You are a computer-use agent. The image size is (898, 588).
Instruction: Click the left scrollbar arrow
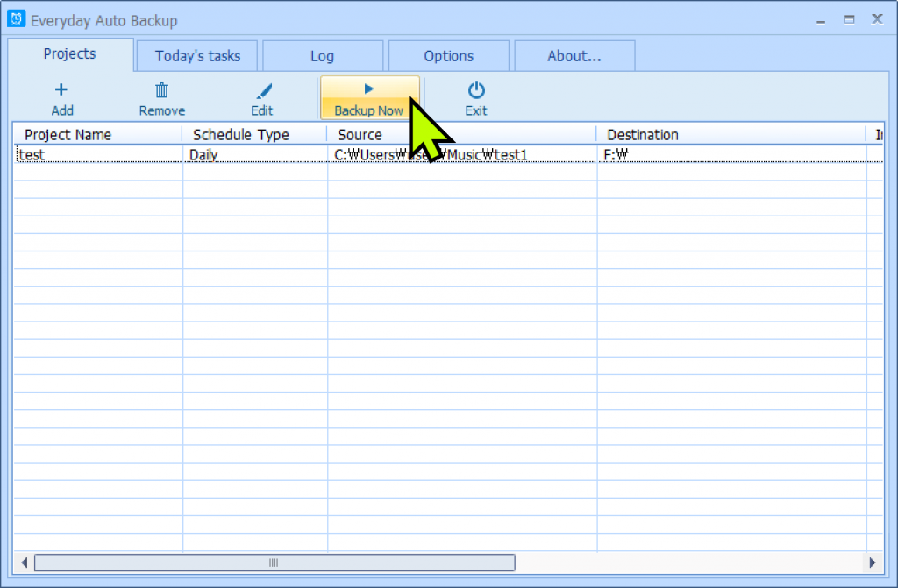24,563
